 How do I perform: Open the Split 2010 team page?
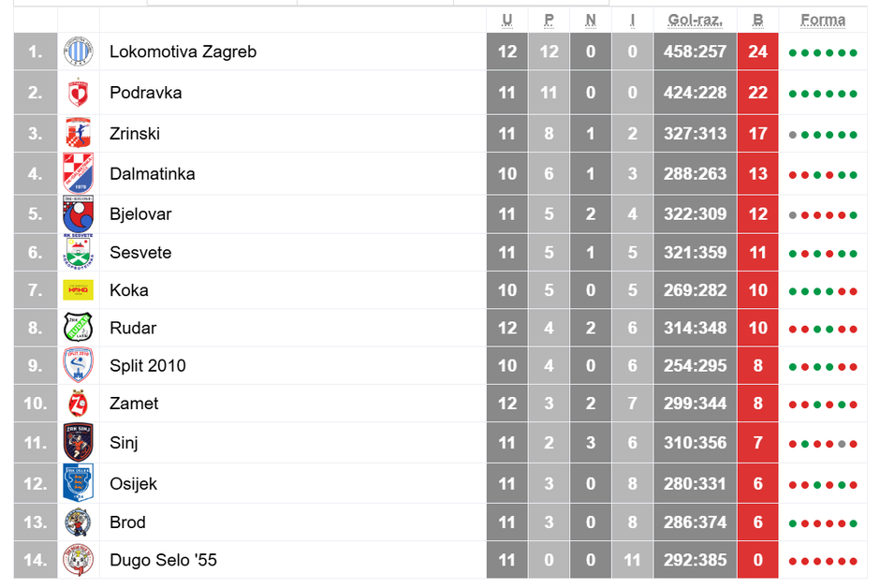(x=148, y=366)
